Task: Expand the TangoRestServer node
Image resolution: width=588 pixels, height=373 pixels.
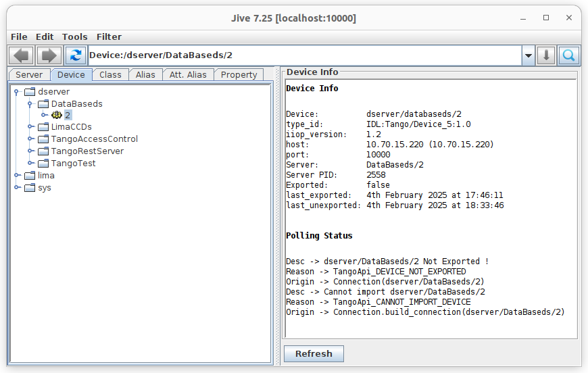Action: (30, 151)
